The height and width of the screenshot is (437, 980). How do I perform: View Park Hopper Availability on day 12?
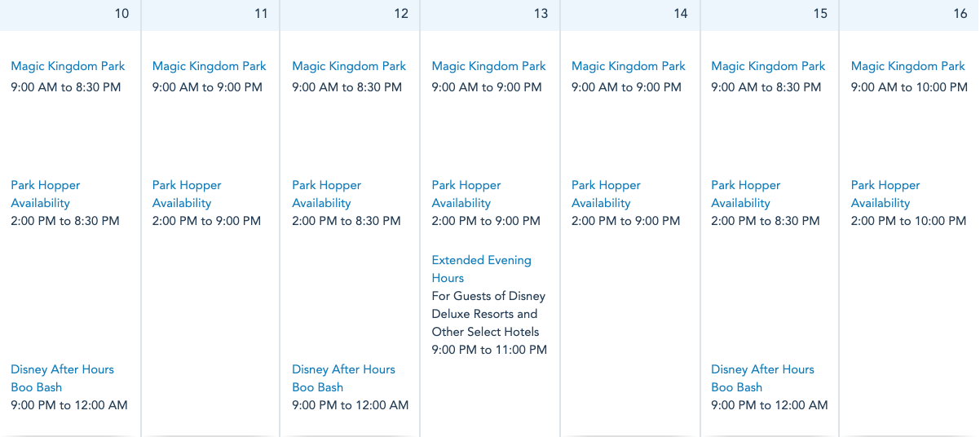tap(326, 194)
